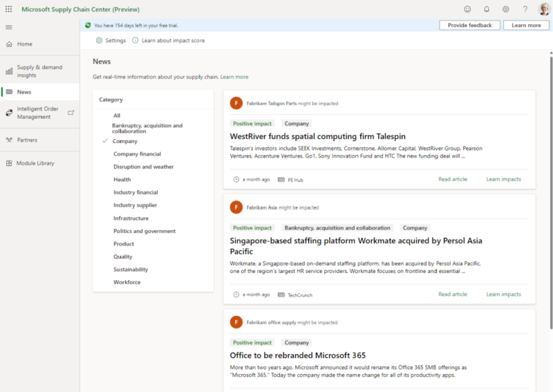Viewport: 553px width, 392px height.
Task: Click the Fabrikam Tailspin Parts orange avatar
Action: (x=236, y=104)
